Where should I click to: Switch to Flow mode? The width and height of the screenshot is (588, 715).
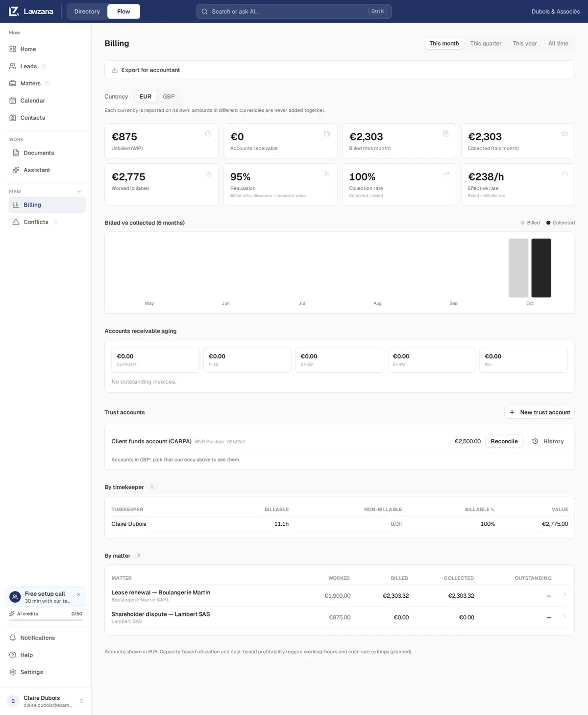tap(123, 11)
